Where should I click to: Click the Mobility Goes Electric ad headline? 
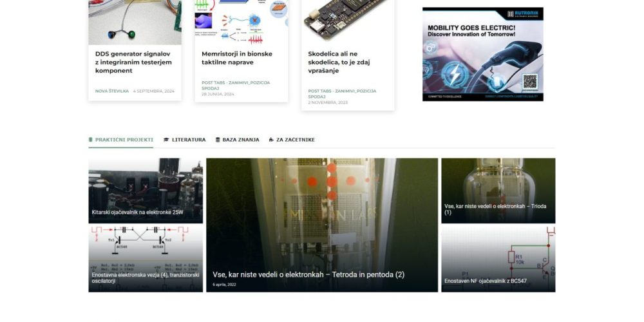pyautogui.click(x=471, y=30)
